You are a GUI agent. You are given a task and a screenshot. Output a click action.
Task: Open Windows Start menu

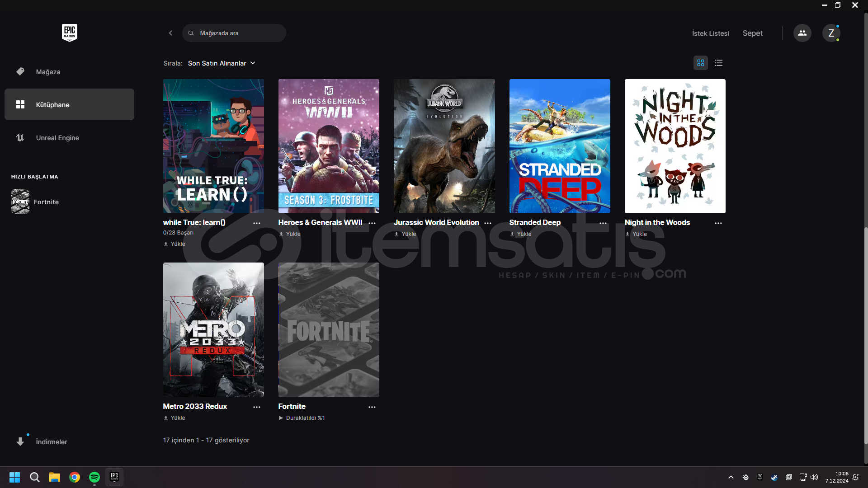tap(14, 477)
